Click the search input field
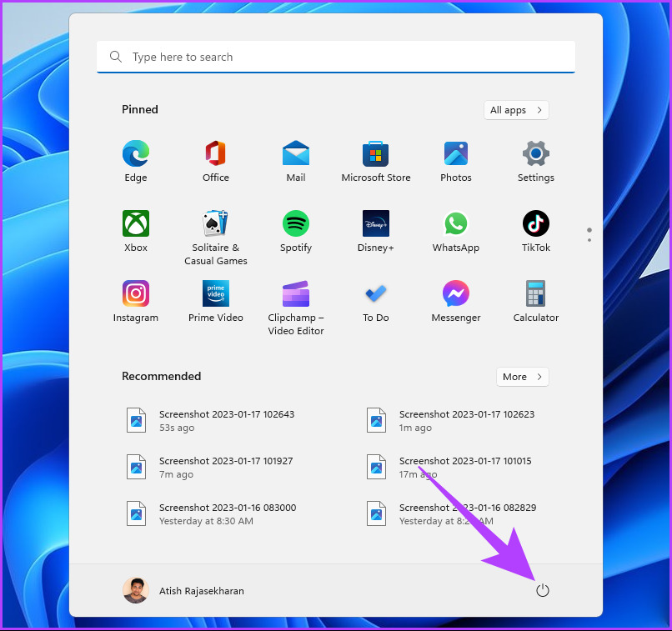Image resolution: width=672 pixels, height=631 pixels. tap(336, 57)
